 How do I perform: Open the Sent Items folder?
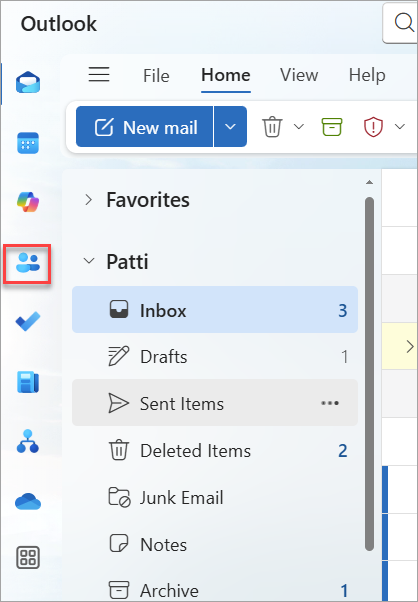215,403
